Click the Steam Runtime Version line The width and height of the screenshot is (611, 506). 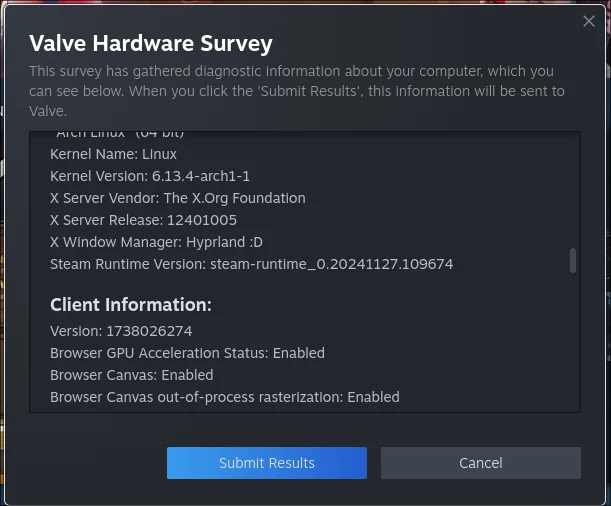251,264
